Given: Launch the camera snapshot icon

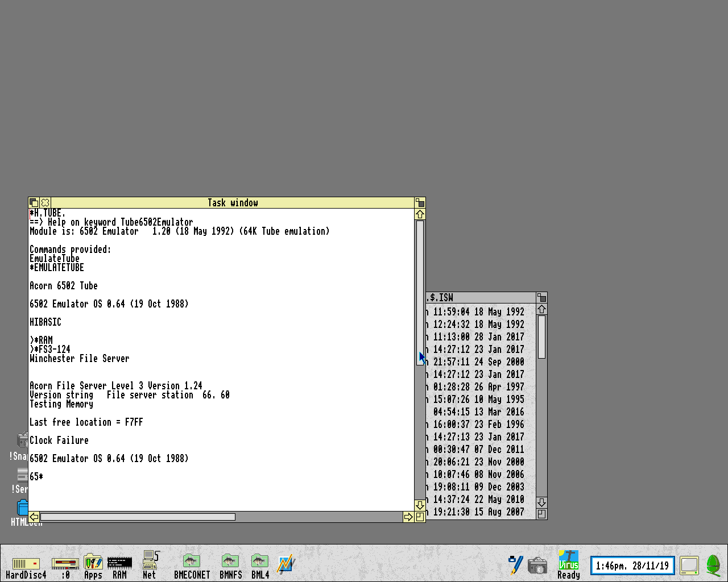Looking at the screenshot, I should pos(537,566).
